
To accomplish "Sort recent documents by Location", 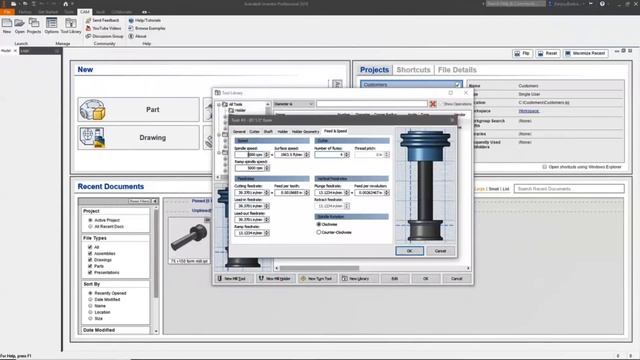I will [90, 312].
